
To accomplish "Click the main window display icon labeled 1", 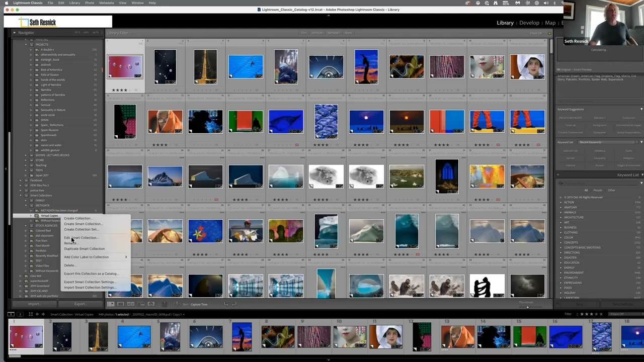I will [x=11, y=314].
